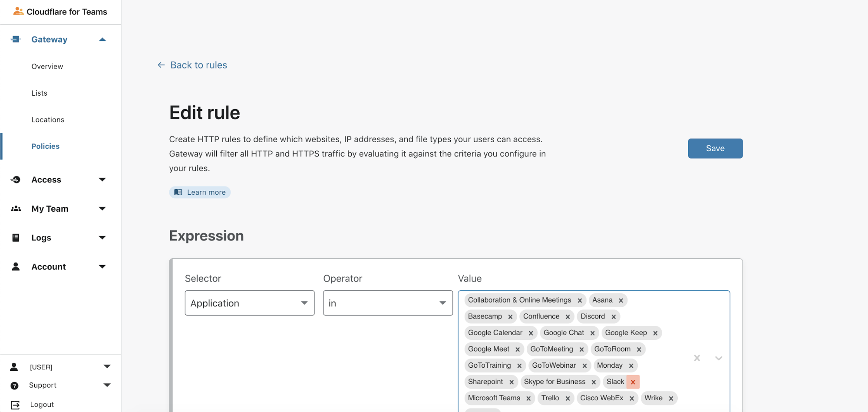
Task: Open the Locations page
Action: (x=48, y=120)
